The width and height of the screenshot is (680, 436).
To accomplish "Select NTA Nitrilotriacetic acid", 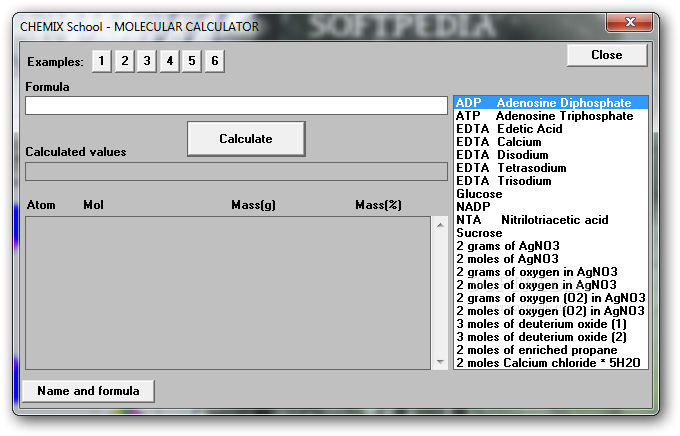I will 551,220.
